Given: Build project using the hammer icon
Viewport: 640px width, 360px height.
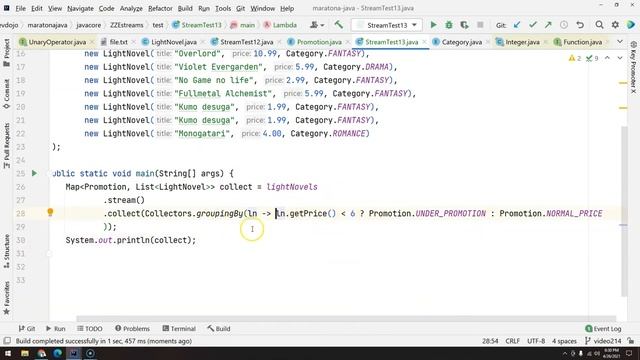Looking at the screenshot, I should click(x=338, y=25).
